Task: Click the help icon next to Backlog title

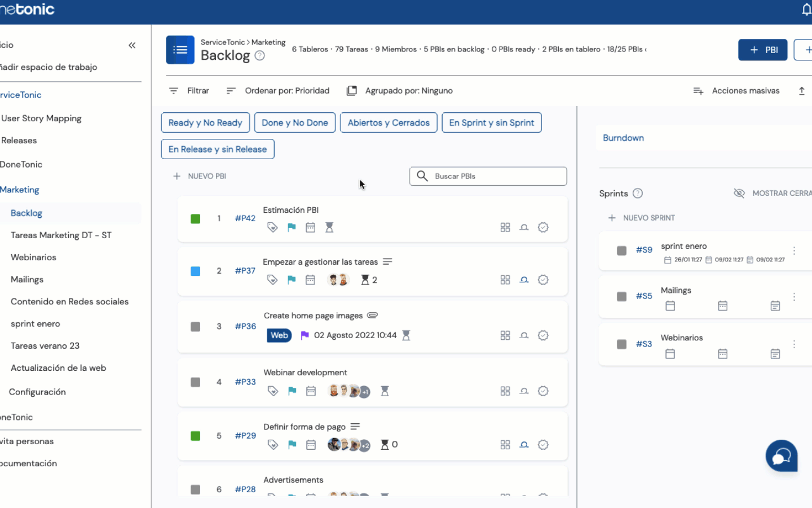Action: click(x=259, y=55)
